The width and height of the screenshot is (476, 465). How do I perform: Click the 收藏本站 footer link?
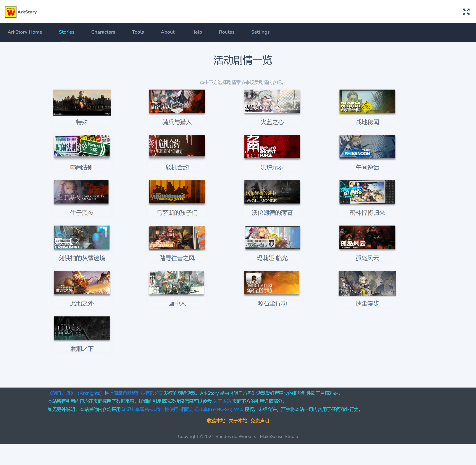point(216,421)
